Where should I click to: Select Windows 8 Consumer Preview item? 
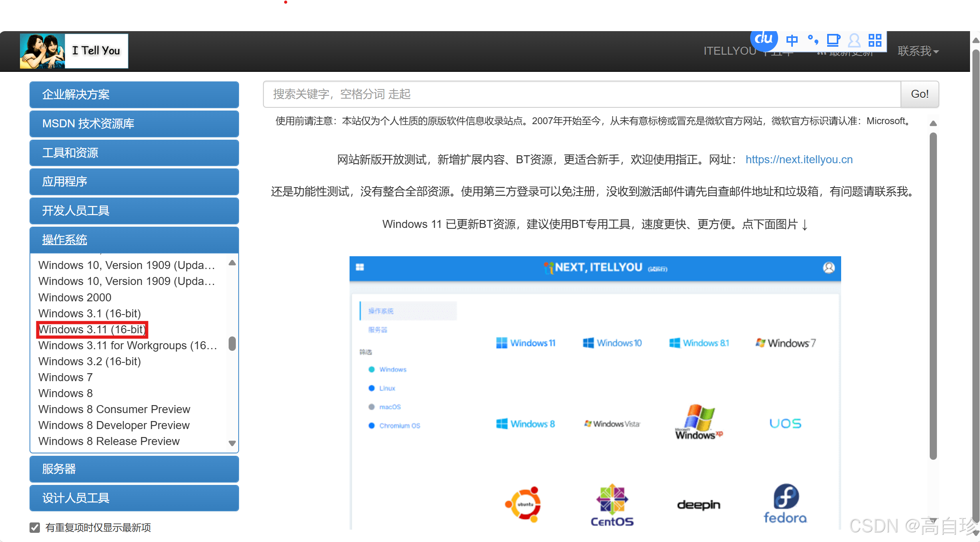(114, 409)
